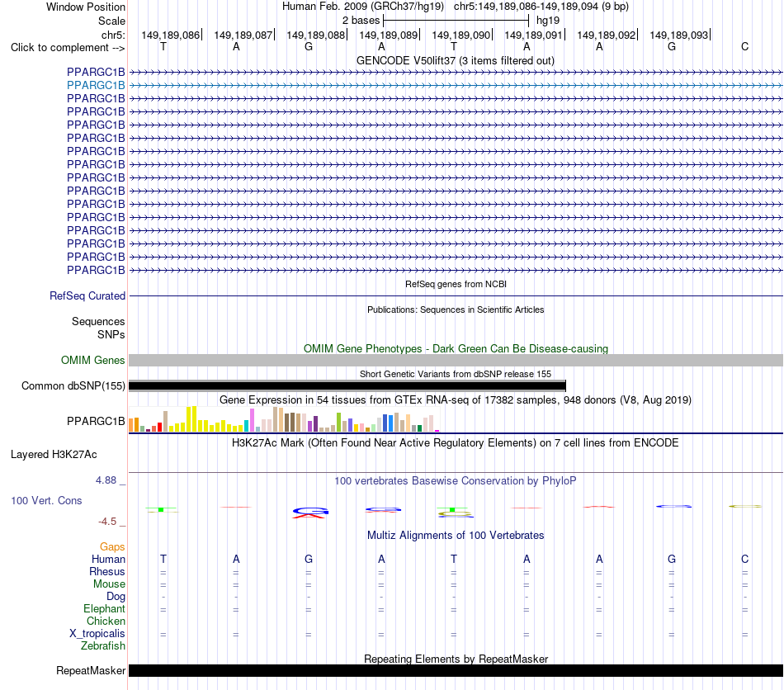This screenshot has width=784, height=690.
Task: Open 'Short Genetic Variants from dbSNP release 155' title
Action: point(456,374)
